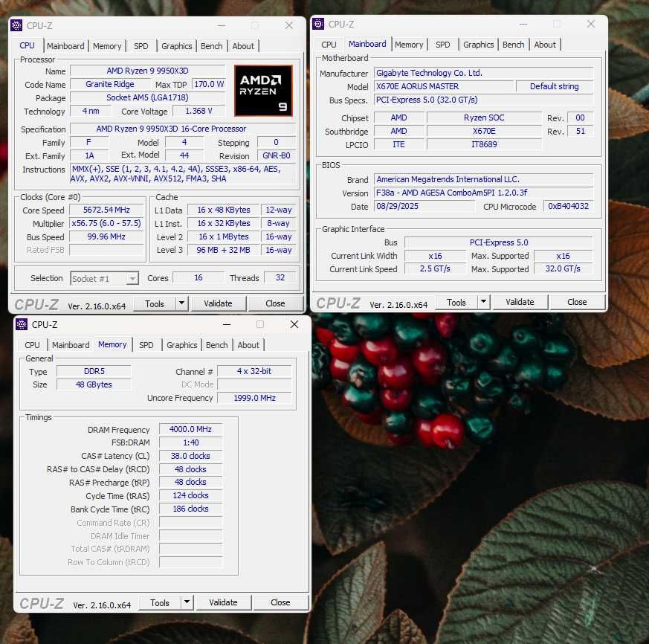Click the motherboard model X670E AORUS MASTER
This screenshot has width=649, height=644.
click(444, 86)
